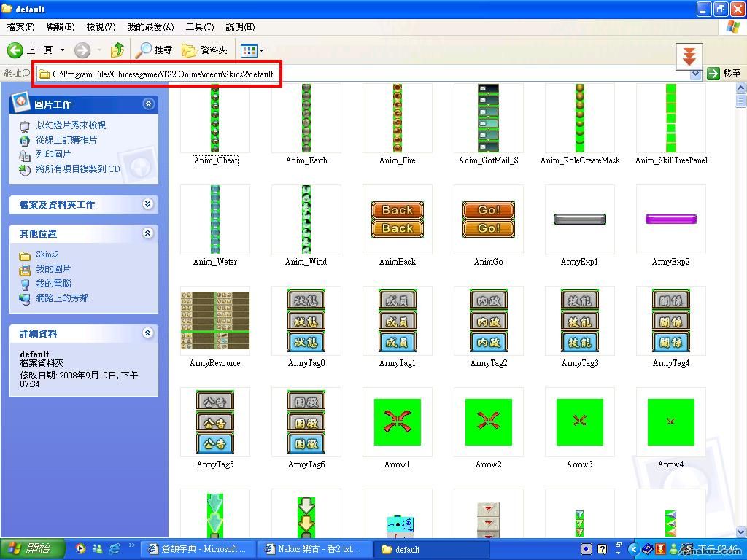Open the Views button dropdown arrow
747x560 pixels.
click(261, 50)
